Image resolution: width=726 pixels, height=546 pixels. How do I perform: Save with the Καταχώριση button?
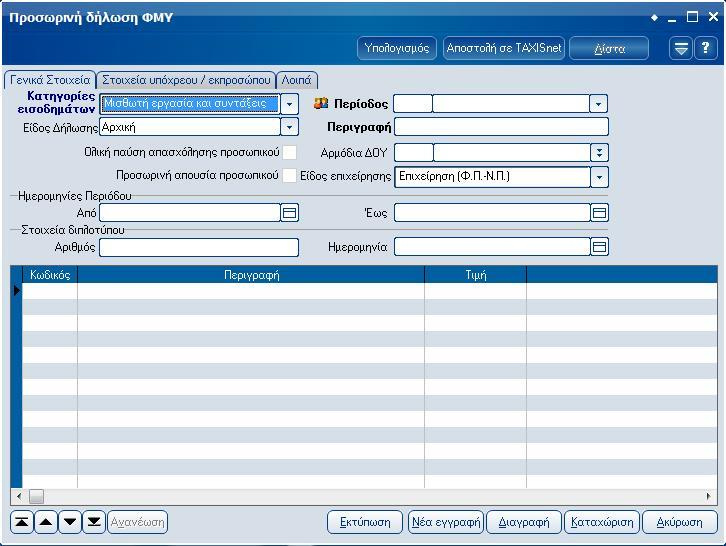click(602, 522)
